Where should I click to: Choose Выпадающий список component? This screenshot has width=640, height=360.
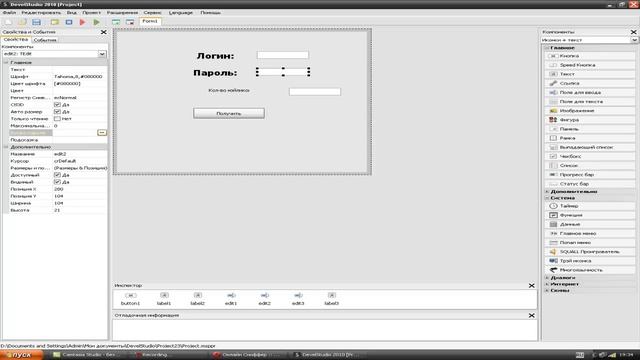[x=590, y=147]
